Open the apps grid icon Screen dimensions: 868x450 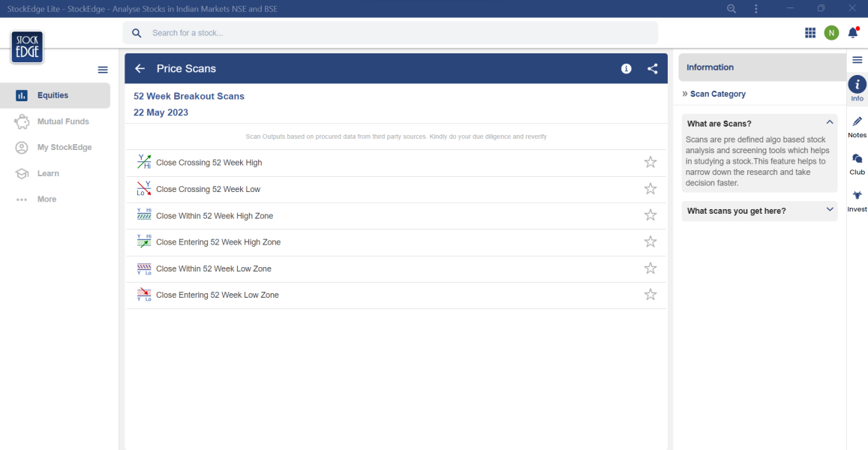[x=810, y=33]
